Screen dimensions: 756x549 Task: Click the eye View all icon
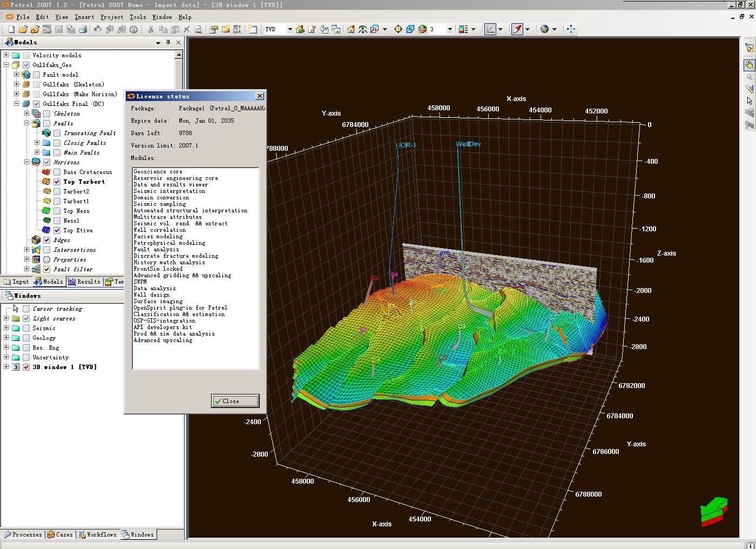362,29
